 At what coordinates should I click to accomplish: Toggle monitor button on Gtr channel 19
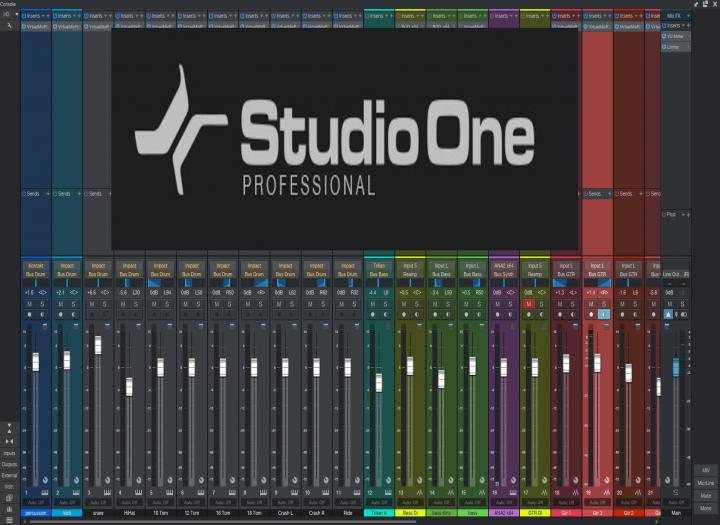(x=604, y=315)
